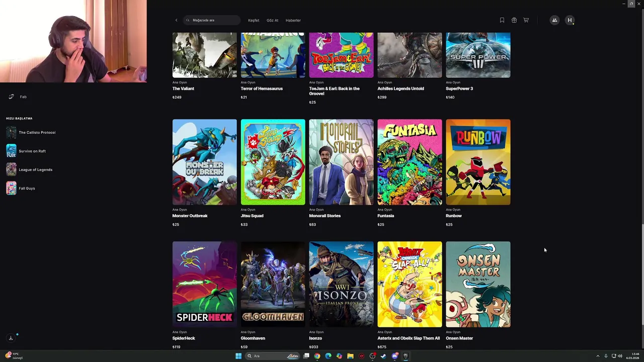Open SuperPower 3 cover image
The image size is (644, 362).
(x=478, y=55)
